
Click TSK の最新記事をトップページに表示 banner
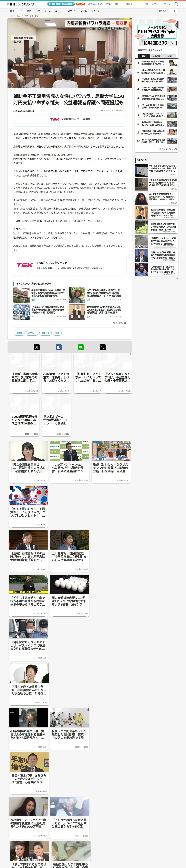[70, 119]
